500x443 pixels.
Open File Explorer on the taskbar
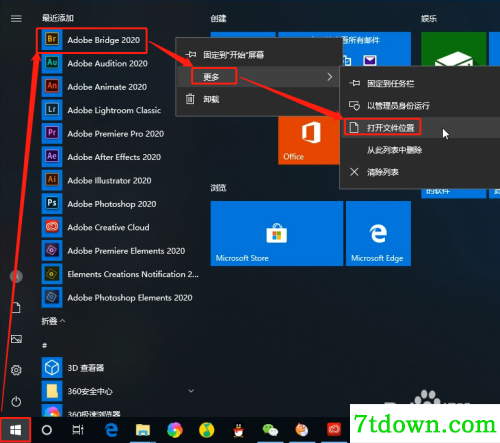[x=143, y=430]
